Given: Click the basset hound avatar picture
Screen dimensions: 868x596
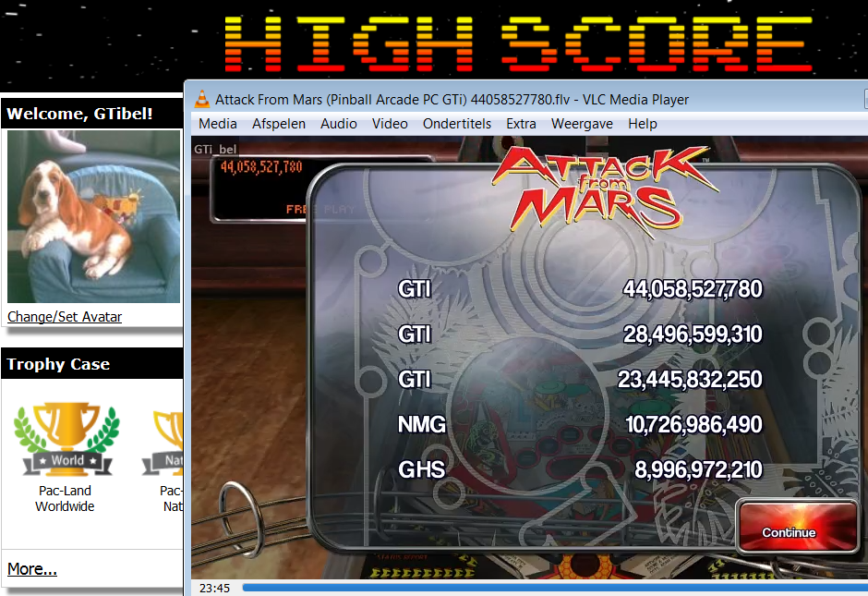Looking at the screenshot, I should [93, 216].
